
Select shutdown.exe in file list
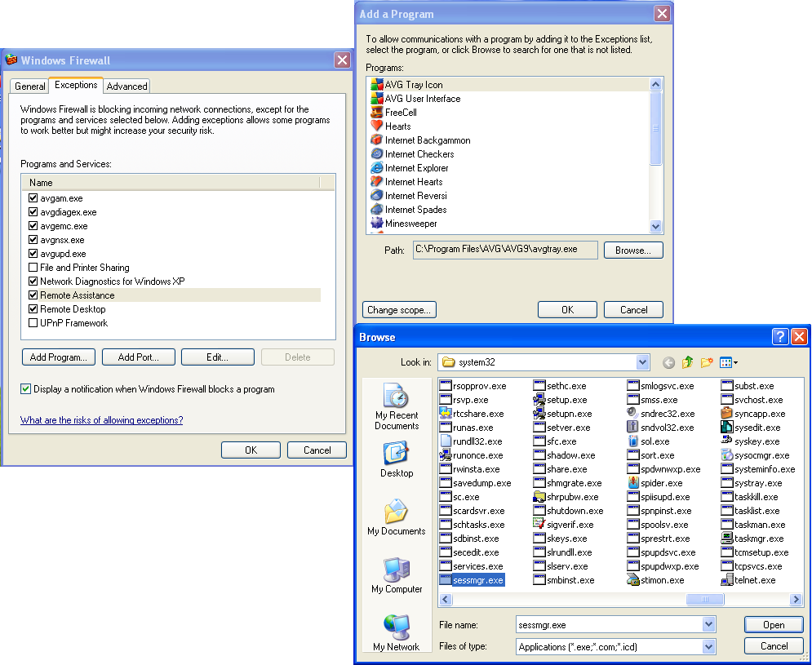pos(569,511)
